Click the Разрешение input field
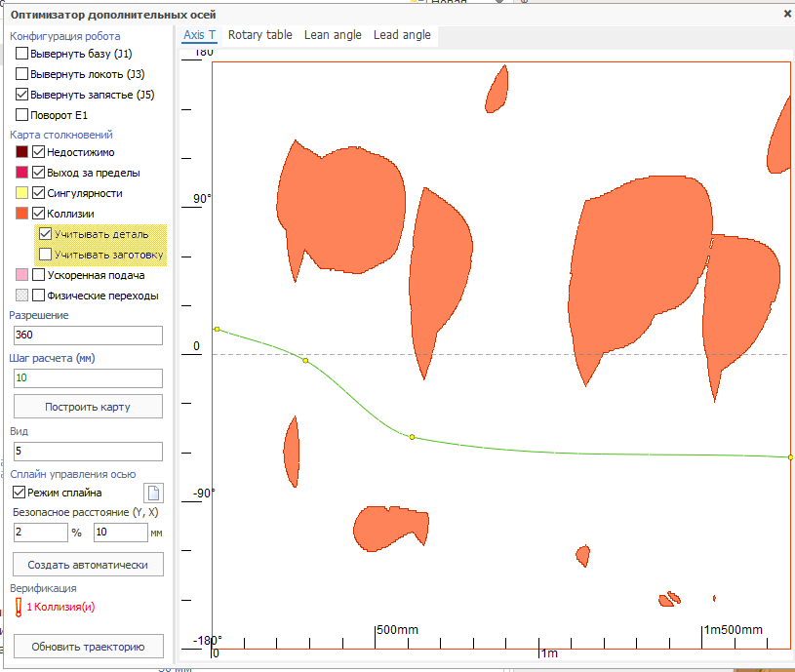 coord(88,336)
